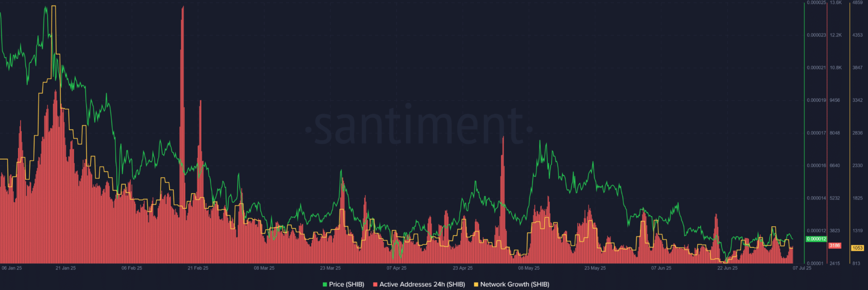868x290 pixels.
Task: Select the 06 Jan 25 date label
Action: pyautogui.click(x=12, y=268)
